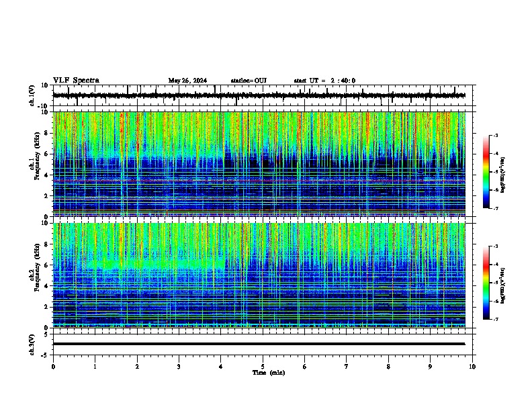Click time axis tick label "10"
Image resolution: width=532 pixels, height=411 pixels.
click(472, 367)
